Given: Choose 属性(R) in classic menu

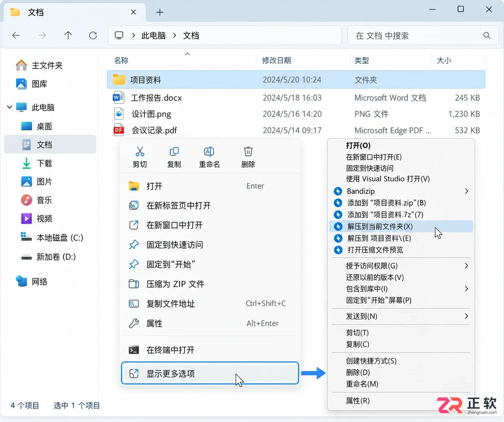Looking at the screenshot, I should pos(401,401).
